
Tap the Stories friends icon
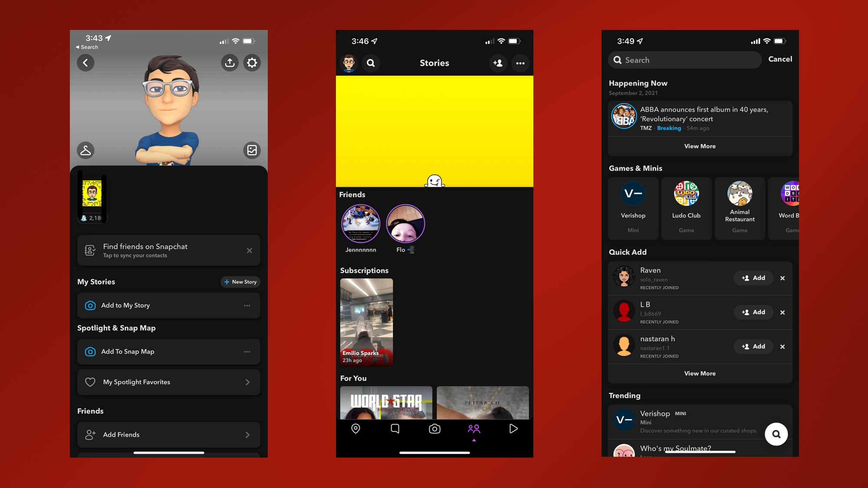(474, 429)
